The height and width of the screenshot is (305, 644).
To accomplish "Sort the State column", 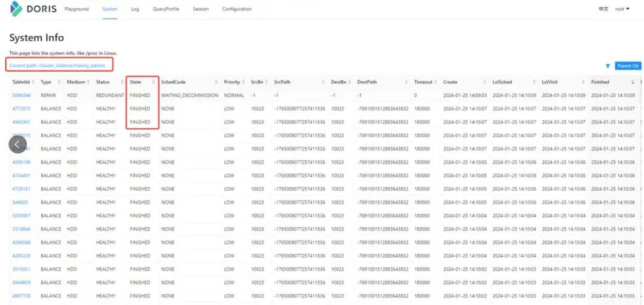I will 154,82.
